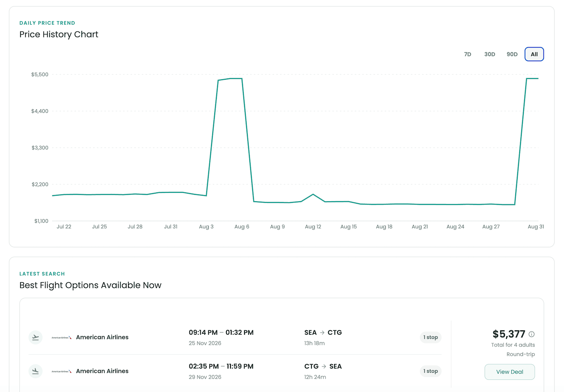
Task: Click the Jul 28 x-axis label
Action: click(x=135, y=227)
